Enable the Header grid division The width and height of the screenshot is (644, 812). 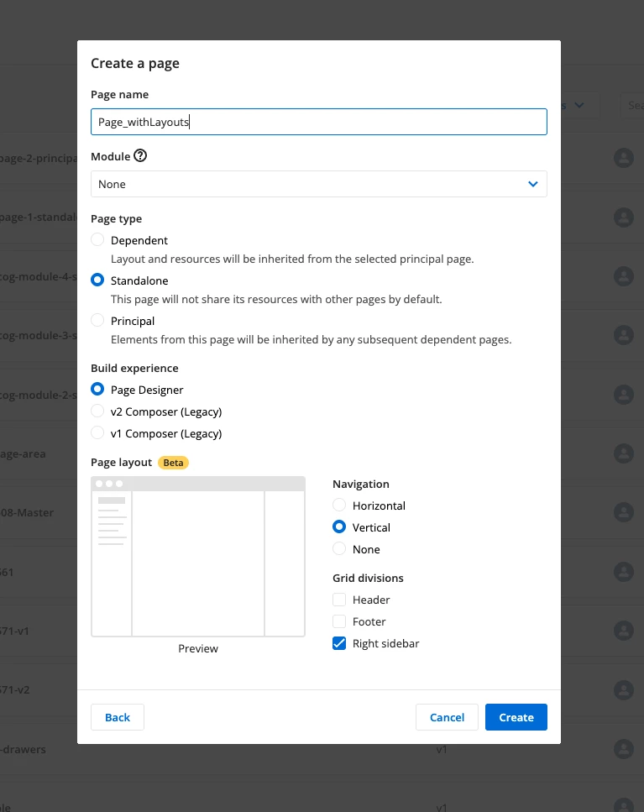coord(339,600)
